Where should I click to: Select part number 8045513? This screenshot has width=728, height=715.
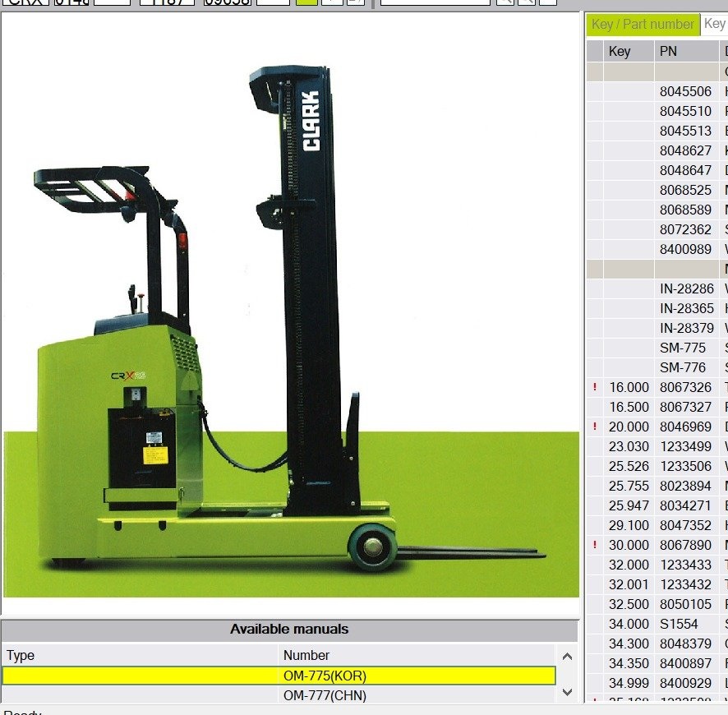(x=685, y=131)
